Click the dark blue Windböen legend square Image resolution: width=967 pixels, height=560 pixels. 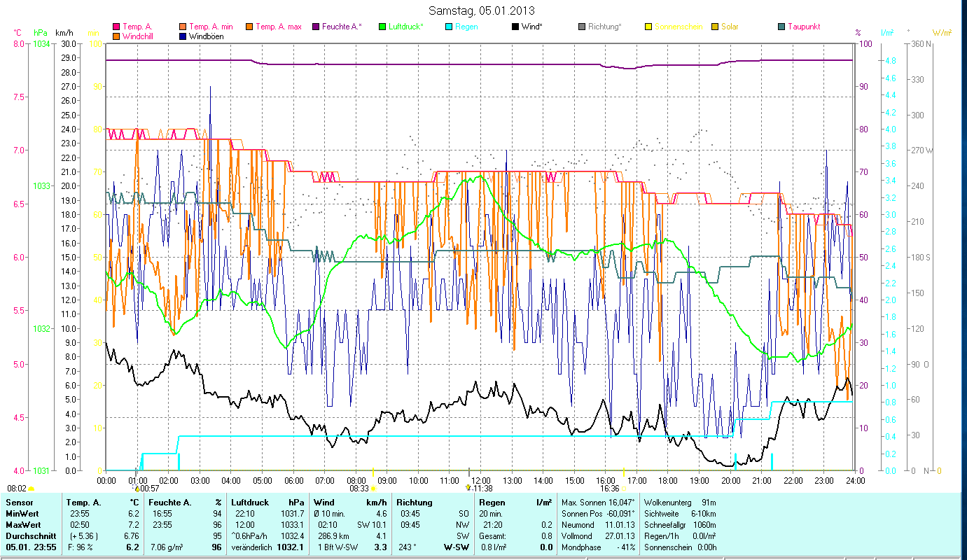click(183, 36)
